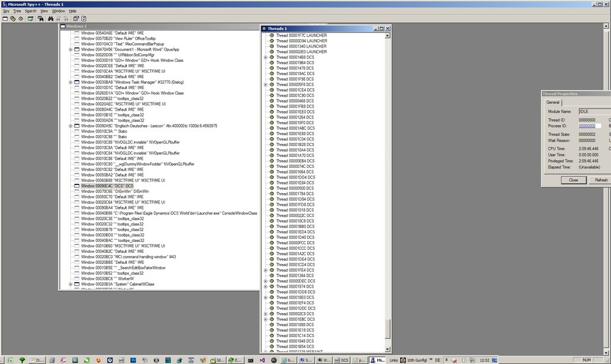Click Refresh in the Thread Properties dialog

pyautogui.click(x=601, y=180)
